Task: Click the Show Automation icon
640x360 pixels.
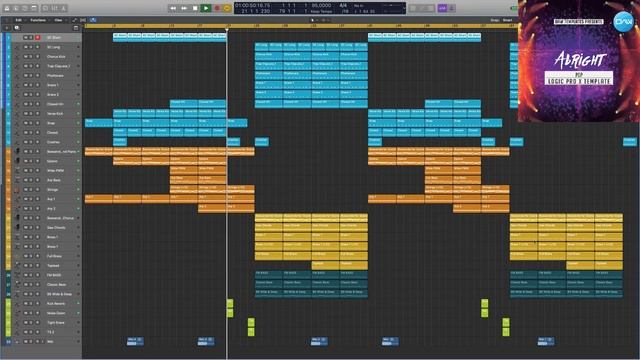Action: point(75,20)
